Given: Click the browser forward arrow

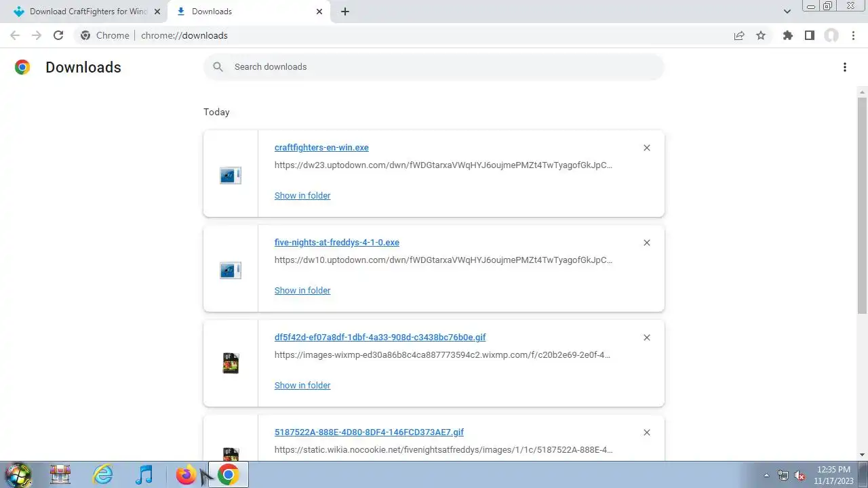Looking at the screenshot, I should click(37, 35).
